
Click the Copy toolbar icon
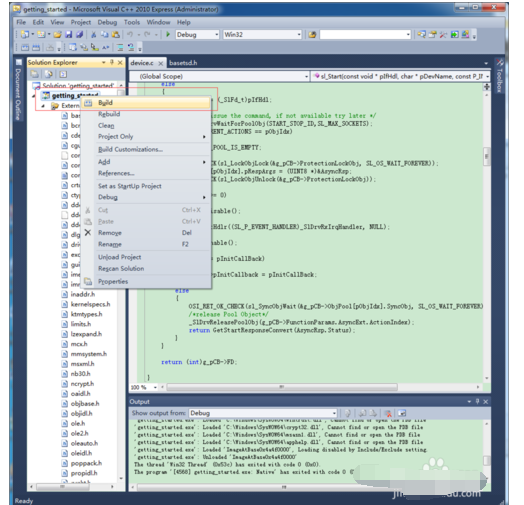105,34
